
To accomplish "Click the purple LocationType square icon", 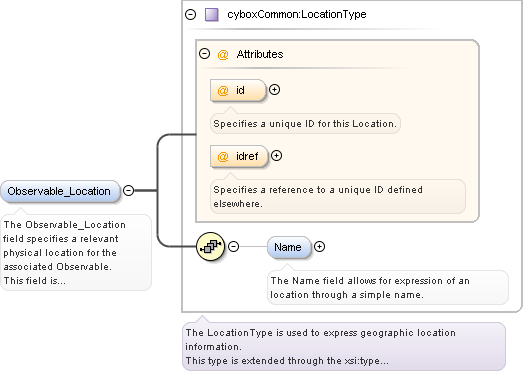I will point(212,15).
